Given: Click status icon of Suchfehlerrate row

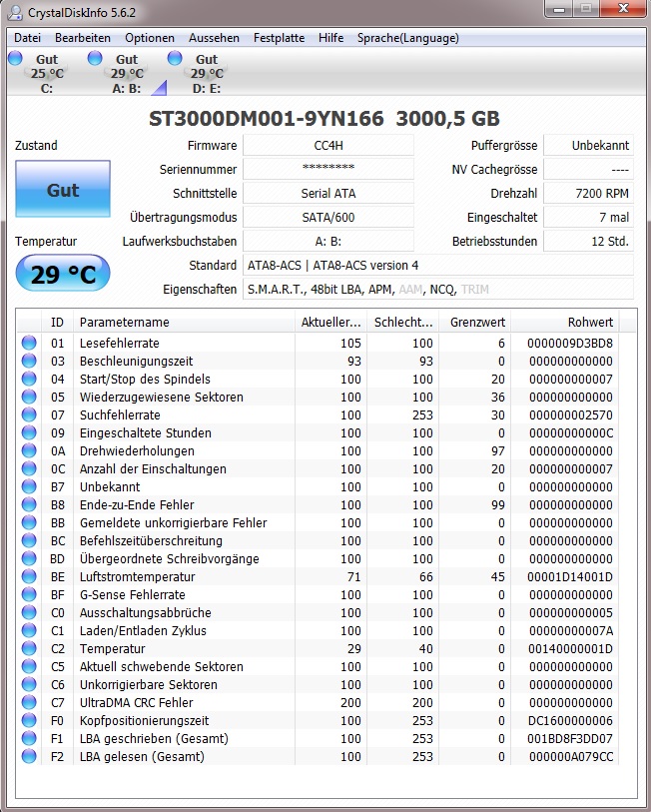Looking at the screenshot, I should [29, 414].
